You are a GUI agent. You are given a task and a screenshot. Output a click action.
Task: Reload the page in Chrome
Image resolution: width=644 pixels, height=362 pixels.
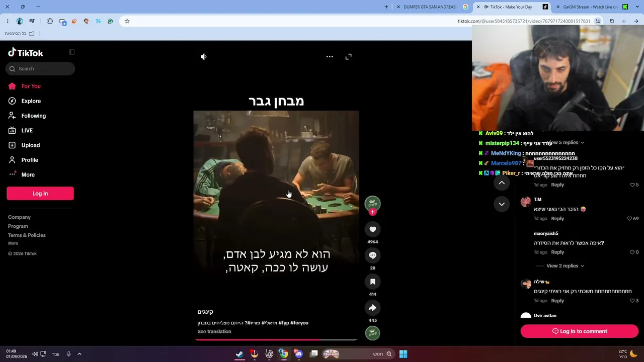click(612, 21)
